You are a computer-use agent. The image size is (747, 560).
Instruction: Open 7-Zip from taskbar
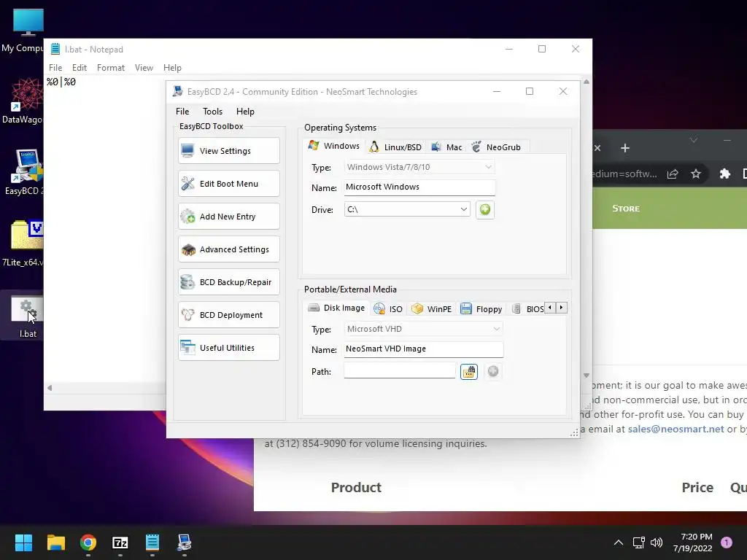[x=120, y=542]
